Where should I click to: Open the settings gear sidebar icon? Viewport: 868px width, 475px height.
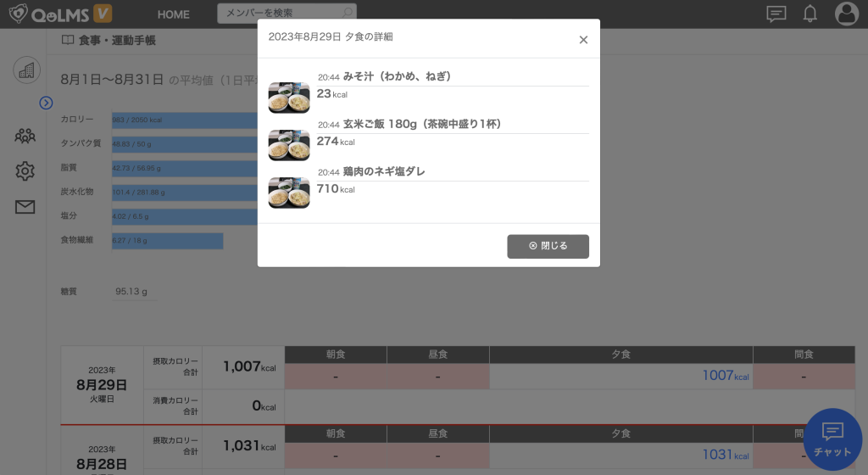(25, 171)
